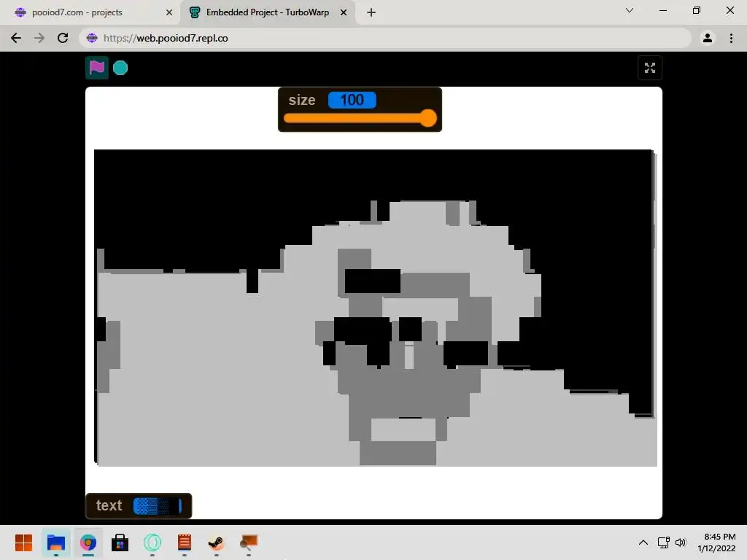This screenshot has width=747, height=560.
Task: Go back to the previous page
Action: click(16, 38)
